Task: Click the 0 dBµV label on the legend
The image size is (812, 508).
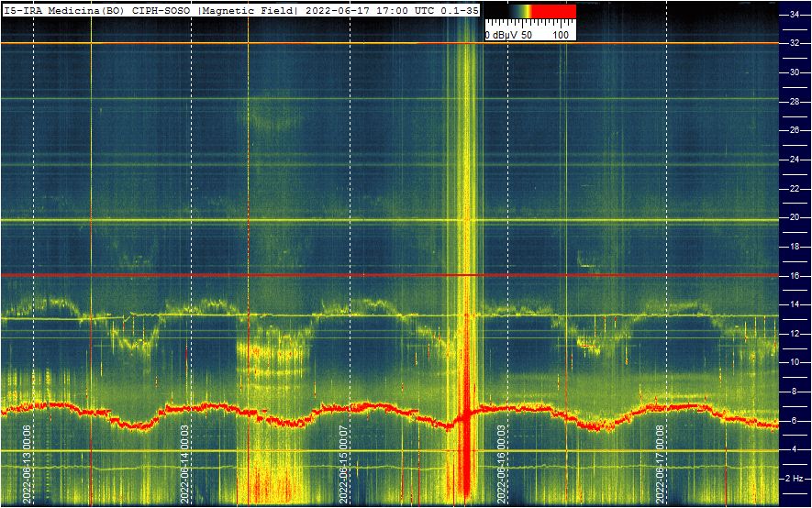Action: click(x=501, y=34)
